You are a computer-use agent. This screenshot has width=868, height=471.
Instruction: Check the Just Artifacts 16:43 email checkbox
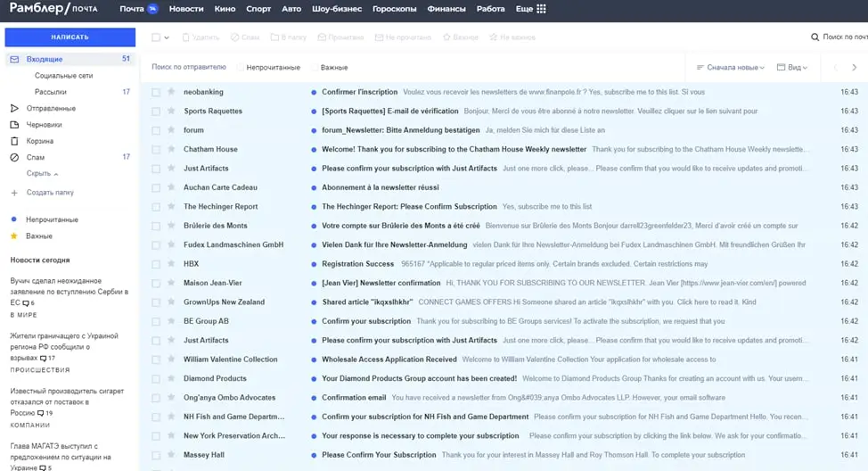(x=156, y=169)
